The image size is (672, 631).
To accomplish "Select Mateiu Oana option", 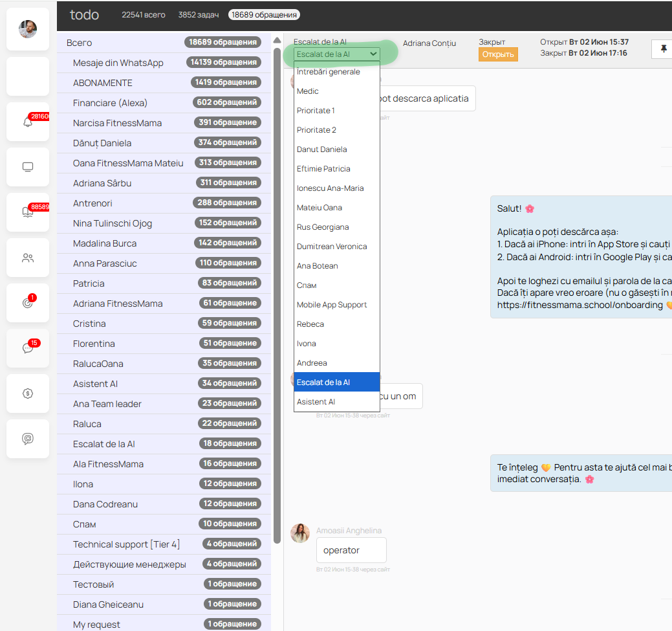I will pos(337,208).
